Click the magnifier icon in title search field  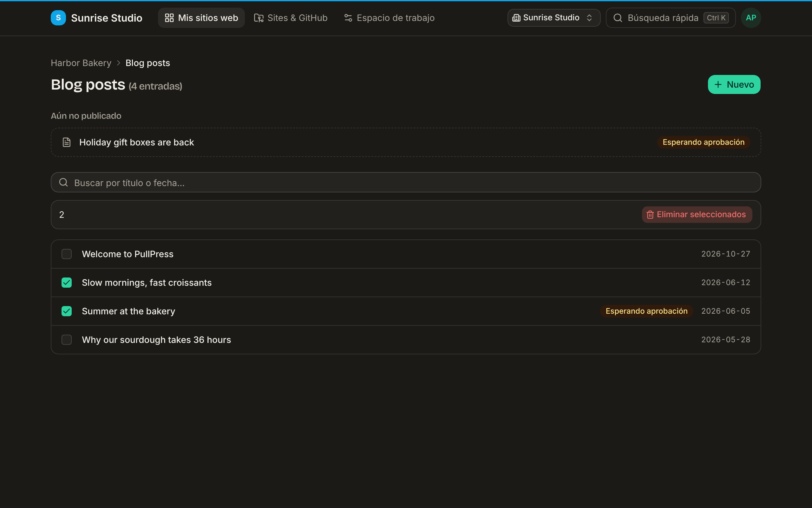pyautogui.click(x=63, y=183)
